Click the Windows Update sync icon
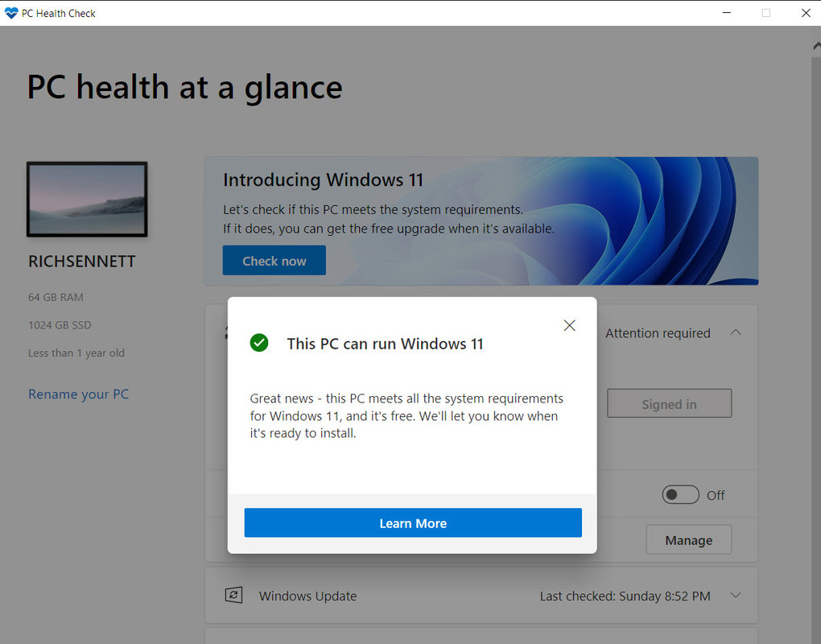The width and height of the screenshot is (821, 644). (233, 596)
